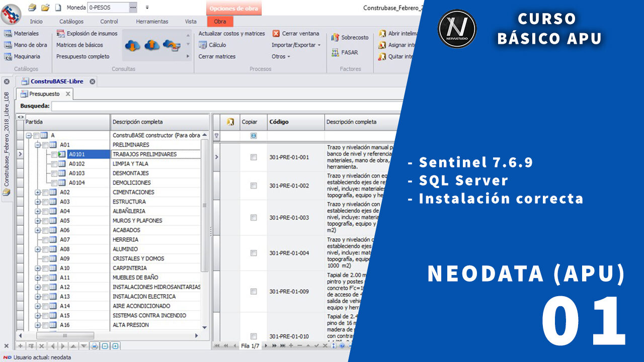Click the open folder icon in quick access
644x362 pixels.
(x=45, y=8)
